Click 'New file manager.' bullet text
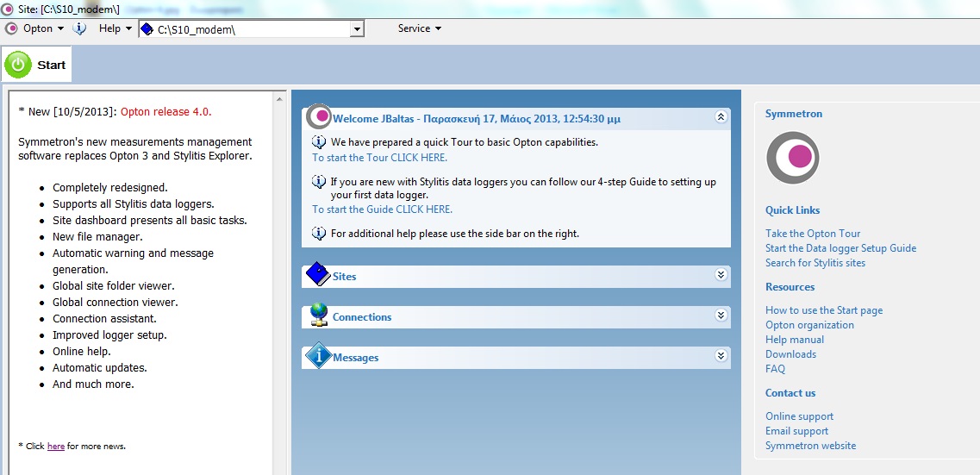 click(x=97, y=237)
